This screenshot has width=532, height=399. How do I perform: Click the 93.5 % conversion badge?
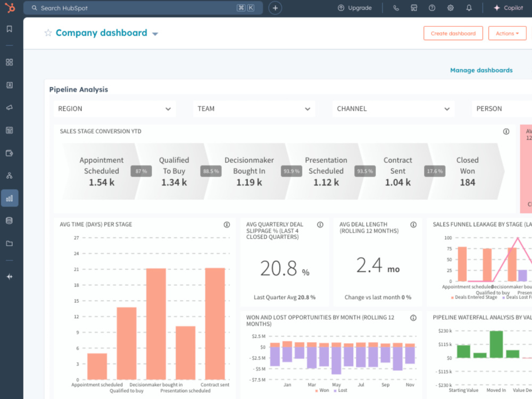(365, 171)
